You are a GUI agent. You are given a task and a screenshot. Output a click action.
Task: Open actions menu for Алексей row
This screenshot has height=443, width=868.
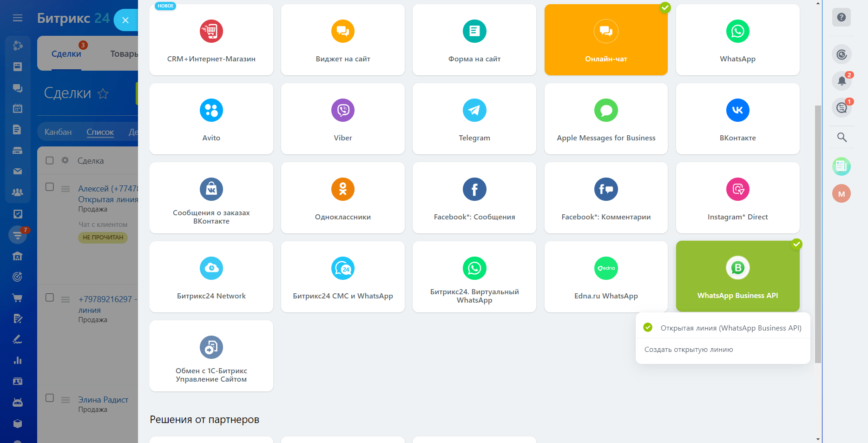click(66, 189)
